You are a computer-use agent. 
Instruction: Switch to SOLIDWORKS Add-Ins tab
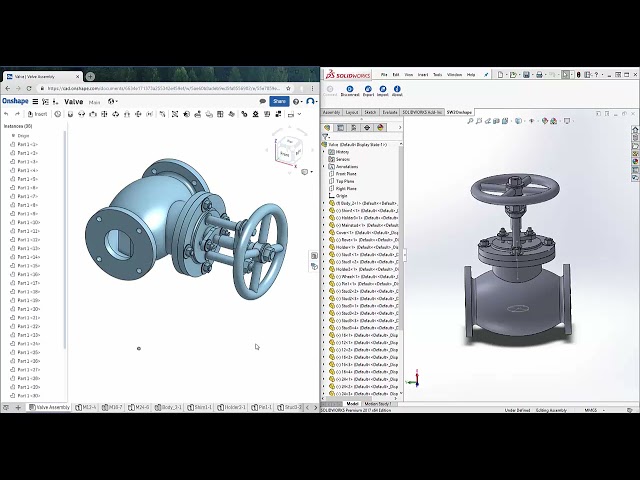click(x=422, y=112)
